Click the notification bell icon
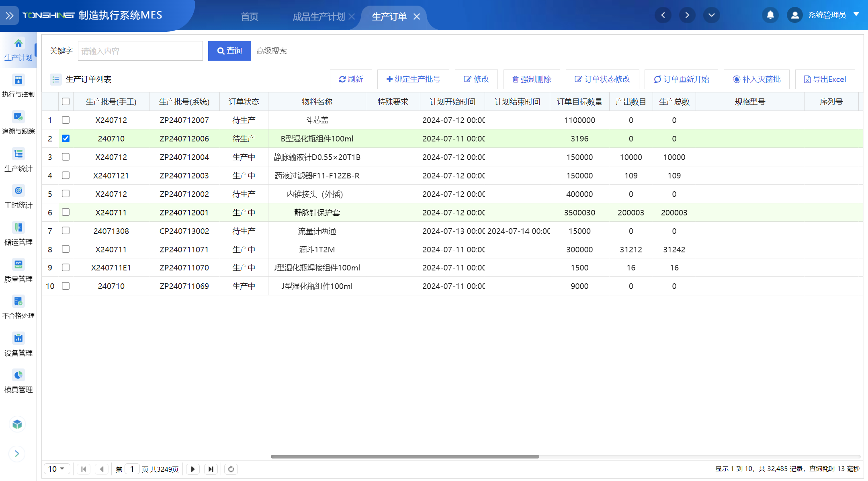Image resolution: width=868 pixels, height=481 pixels. point(770,15)
